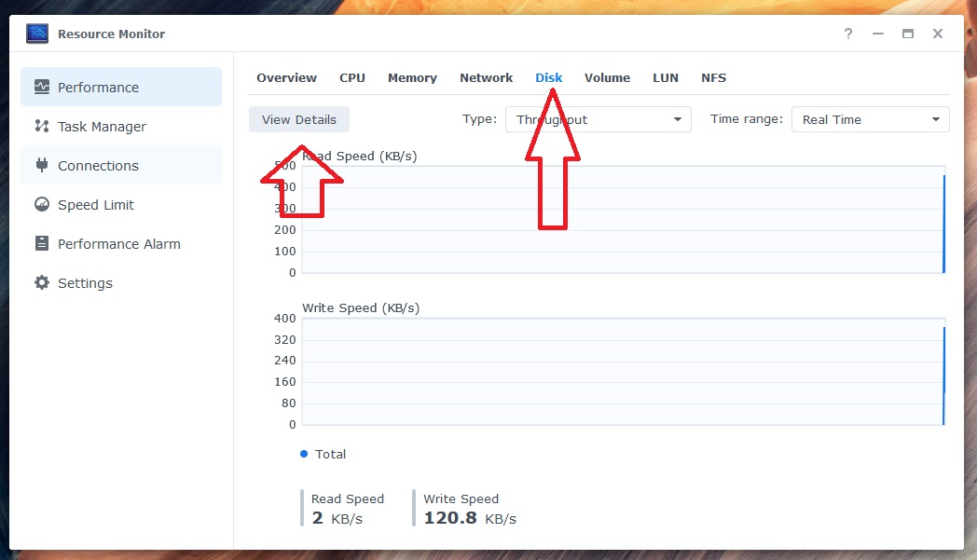This screenshot has height=560, width=977.
Task: Click the Resource Monitor app icon
Action: (37, 34)
